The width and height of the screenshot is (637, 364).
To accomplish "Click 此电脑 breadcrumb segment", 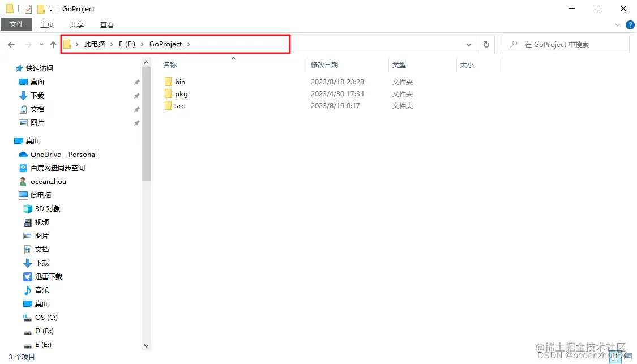I will [x=94, y=44].
